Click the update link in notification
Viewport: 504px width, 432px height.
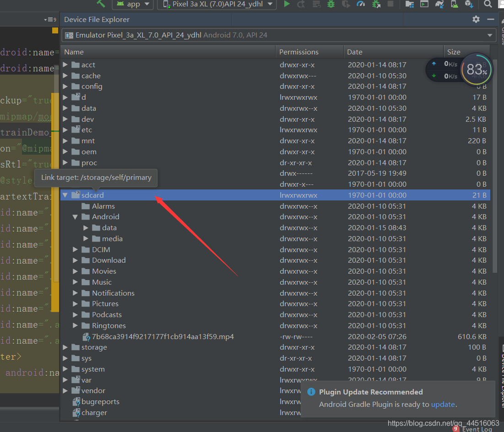tap(443, 405)
